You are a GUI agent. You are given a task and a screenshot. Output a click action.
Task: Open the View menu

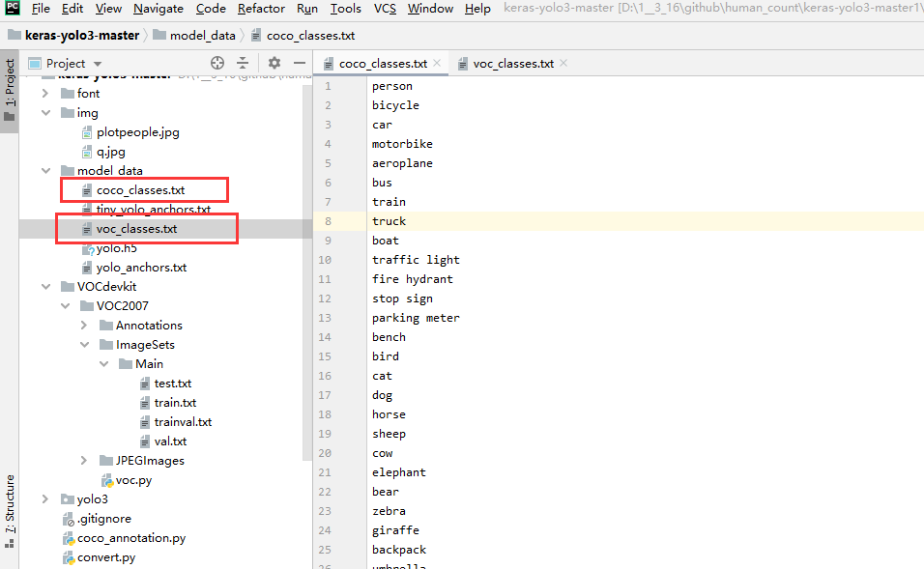108,9
